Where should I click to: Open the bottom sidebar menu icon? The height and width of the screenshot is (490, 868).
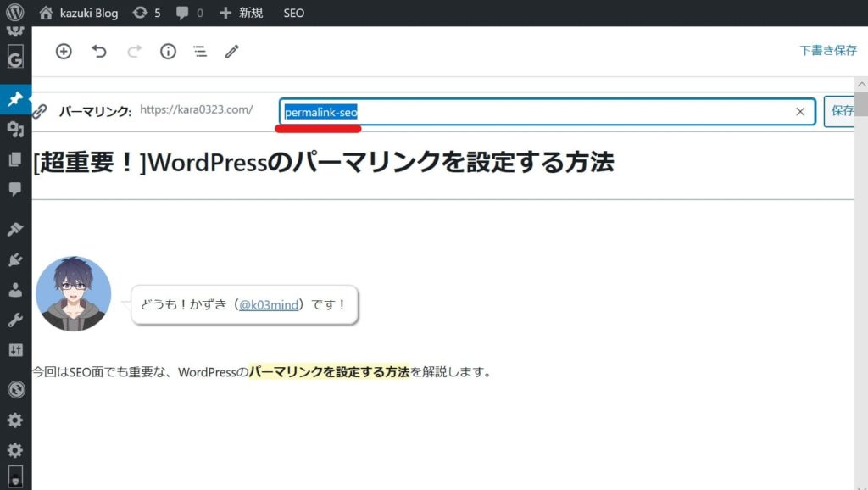15,476
